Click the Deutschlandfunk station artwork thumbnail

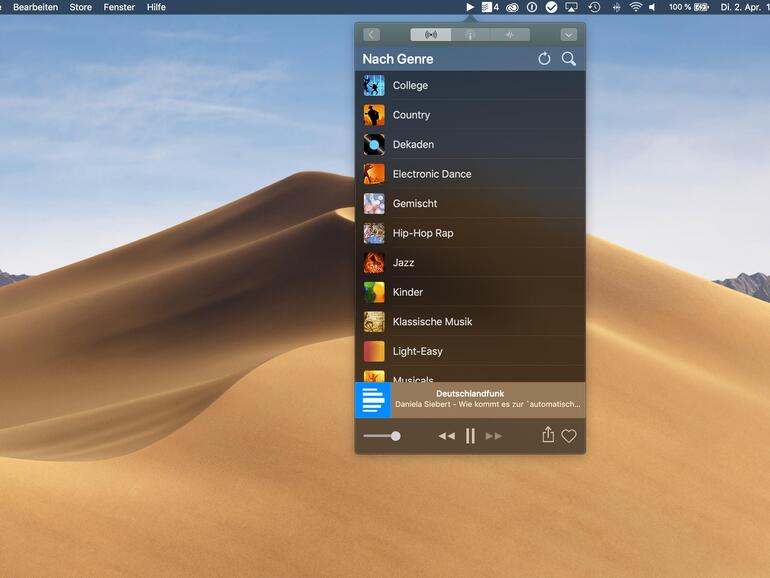pyautogui.click(x=373, y=400)
